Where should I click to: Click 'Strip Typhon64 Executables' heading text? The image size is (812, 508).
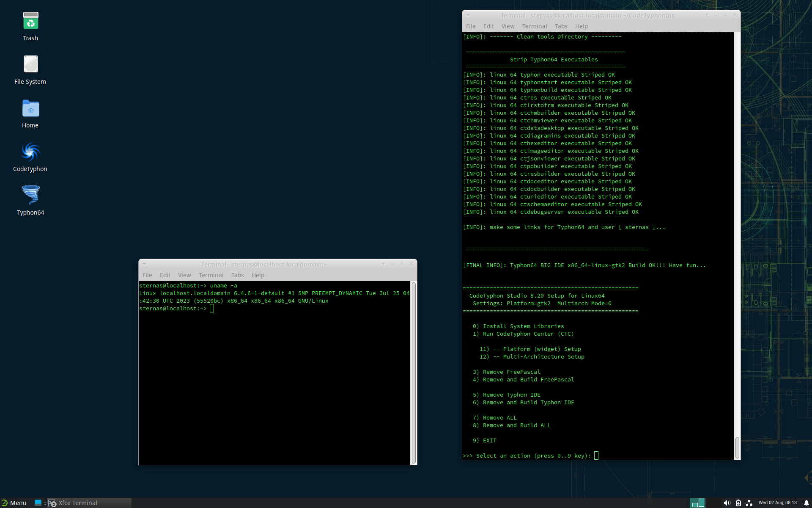pos(554,59)
